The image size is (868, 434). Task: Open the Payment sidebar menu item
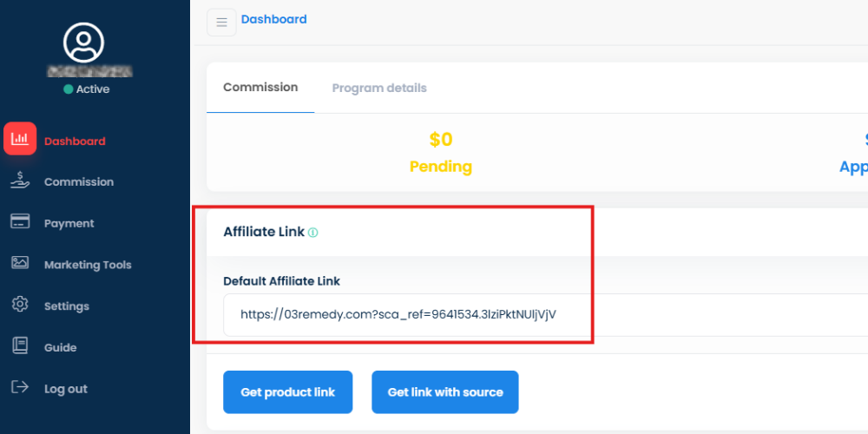pyautogui.click(x=69, y=223)
